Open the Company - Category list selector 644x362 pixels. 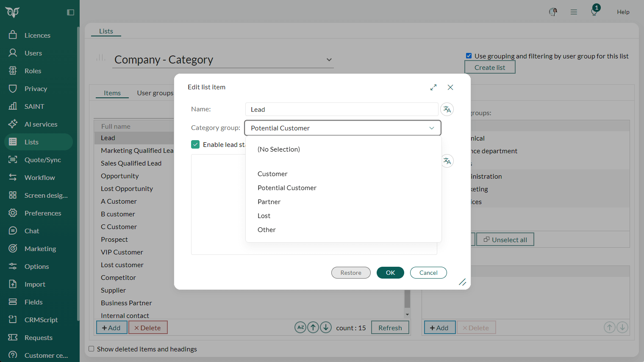(223, 59)
